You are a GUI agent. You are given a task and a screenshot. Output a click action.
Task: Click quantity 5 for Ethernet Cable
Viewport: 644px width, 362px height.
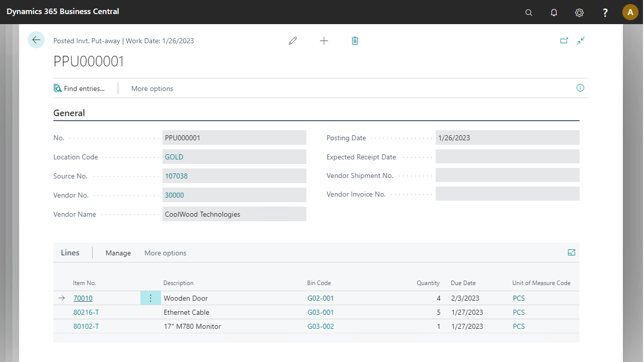coord(439,312)
